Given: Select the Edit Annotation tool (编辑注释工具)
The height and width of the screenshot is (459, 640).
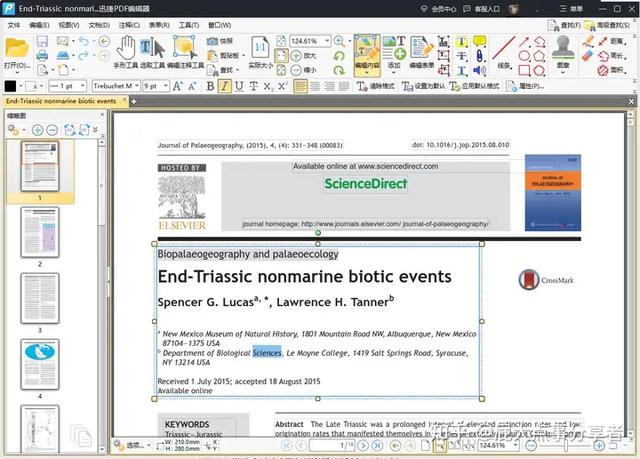Looking at the screenshot, I should pos(185,52).
